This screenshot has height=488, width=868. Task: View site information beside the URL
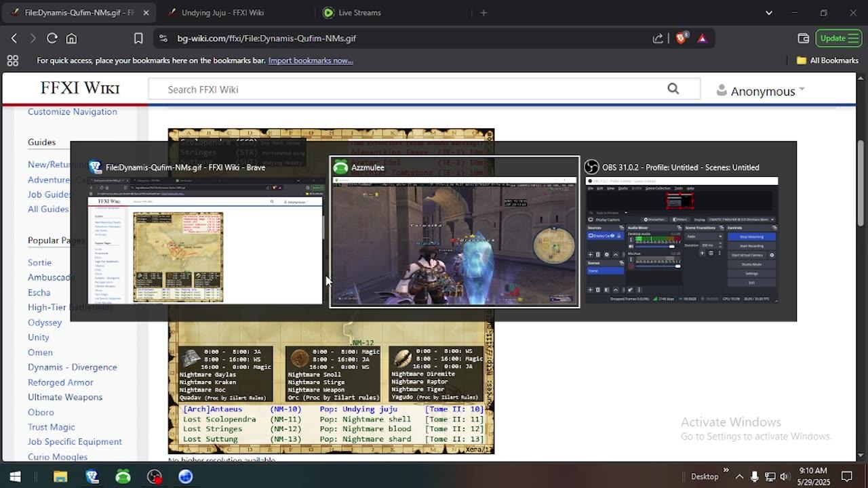(163, 39)
